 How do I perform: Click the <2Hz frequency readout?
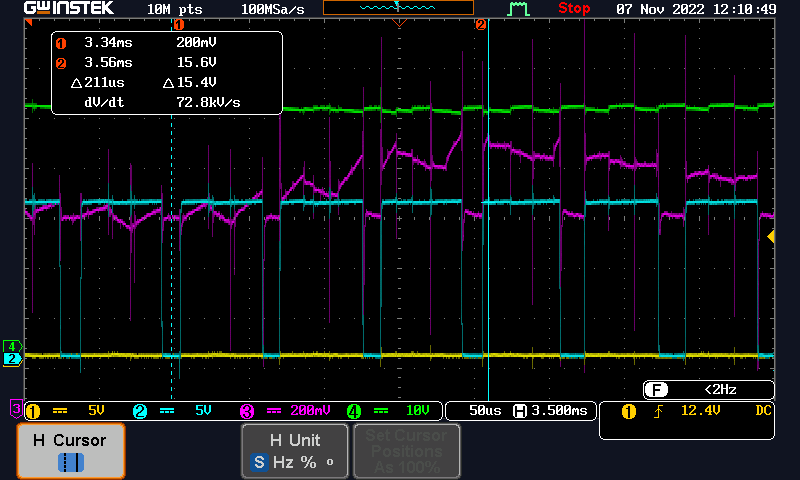click(720, 390)
